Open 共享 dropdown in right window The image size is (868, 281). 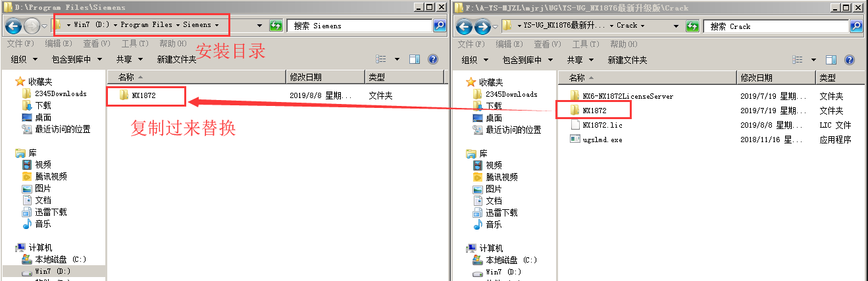click(x=580, y=60)
